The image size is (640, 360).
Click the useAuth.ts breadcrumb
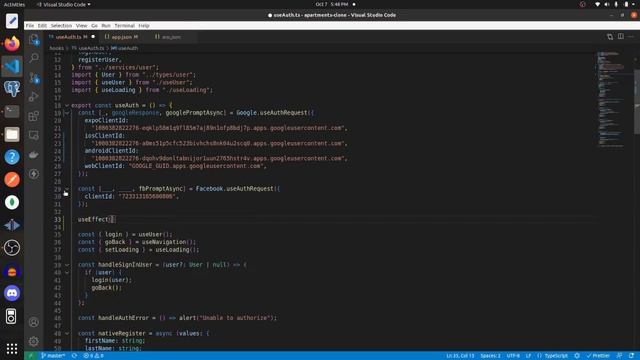pyautogui.click(x=88, y=48)
